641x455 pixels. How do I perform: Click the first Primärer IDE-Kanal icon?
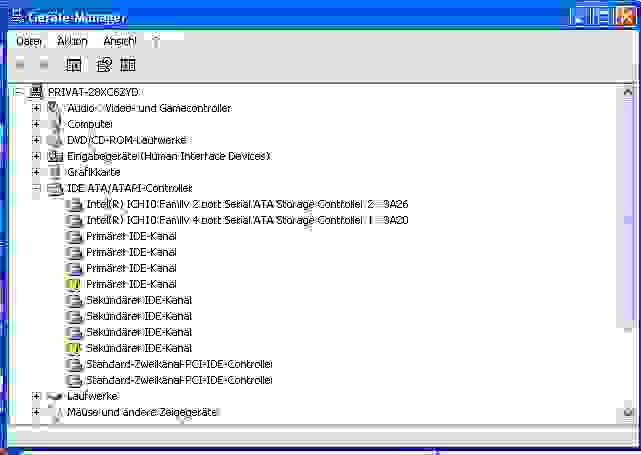click(x=74, y=236)
